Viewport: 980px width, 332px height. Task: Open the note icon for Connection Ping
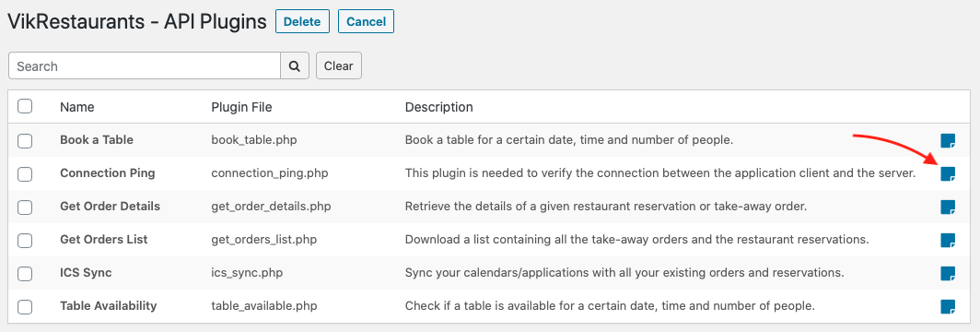click(x=948, y=173)
